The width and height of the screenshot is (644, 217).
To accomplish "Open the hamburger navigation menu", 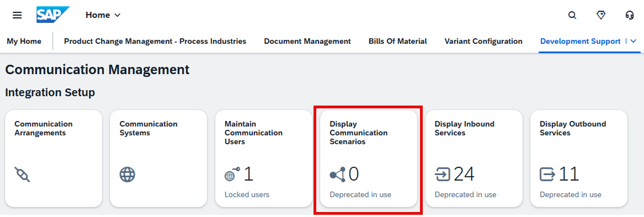I will pyautogui.click(x=17, y=15).
